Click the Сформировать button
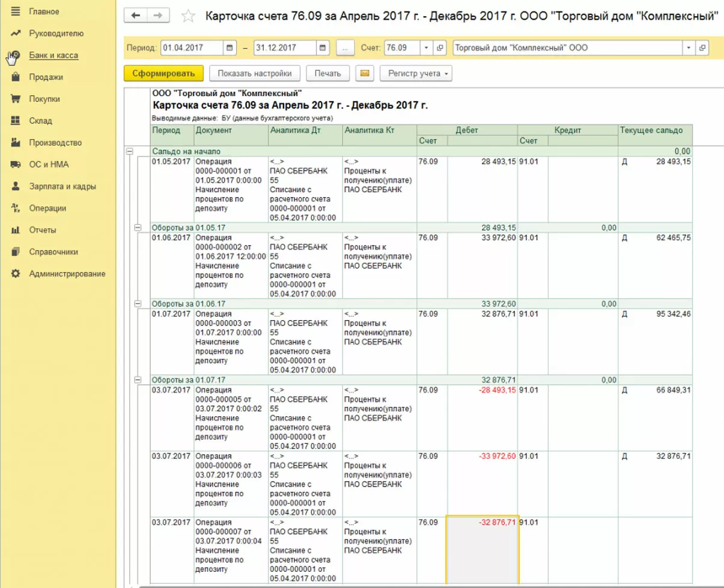Screen dimensions: 724x588 (x=163, y=73)
